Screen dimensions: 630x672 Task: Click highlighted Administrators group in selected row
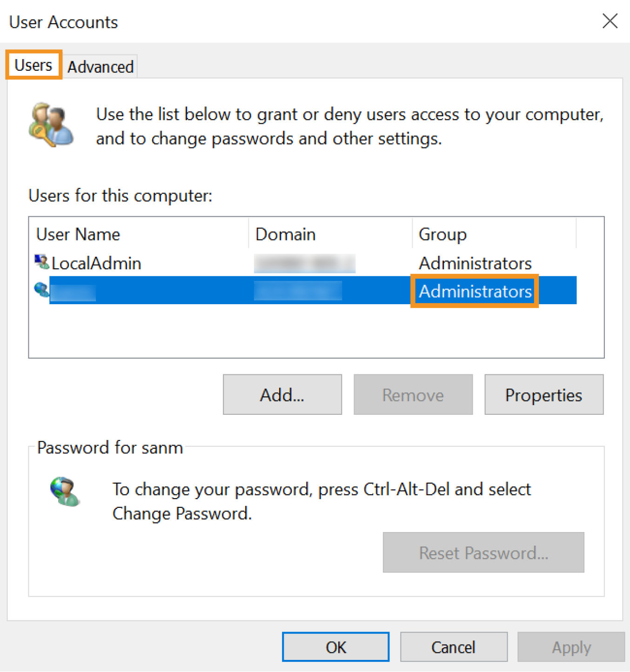click(x=475, y=291)
